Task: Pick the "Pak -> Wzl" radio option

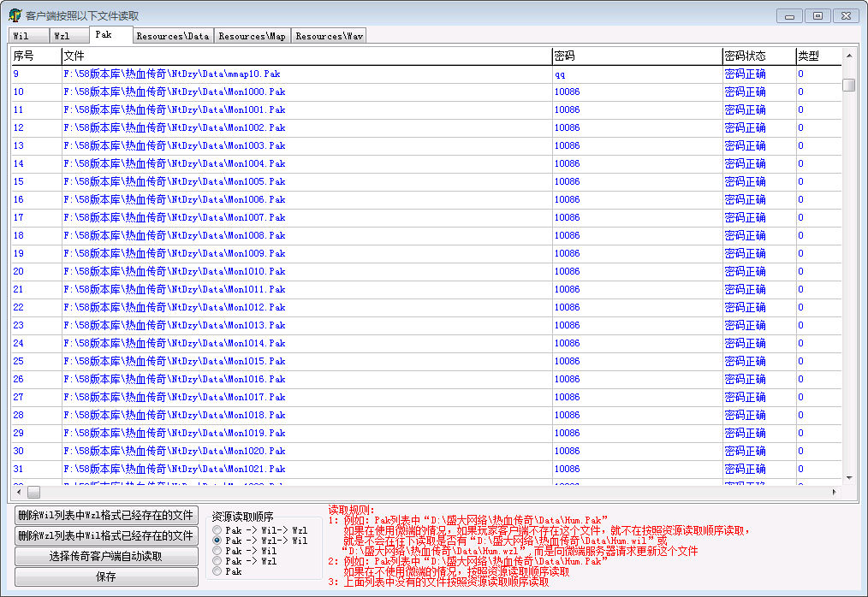Action: 217,561
